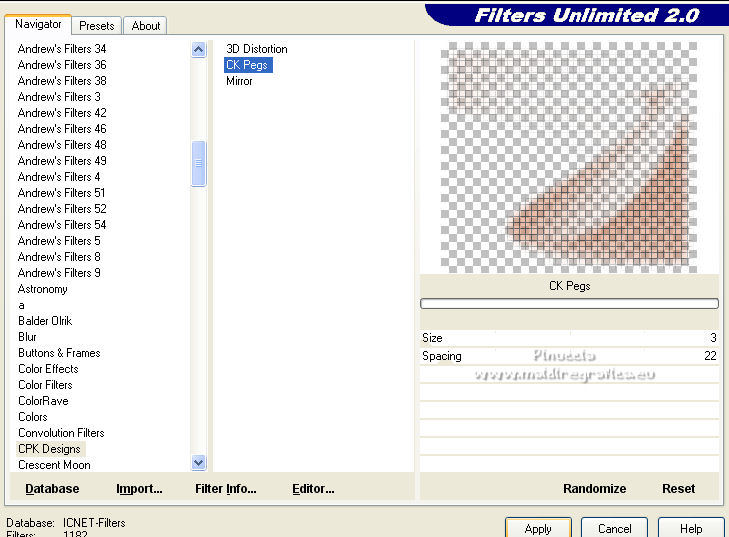Click the category list scroll down arrow
This screenshot has width=729, height=537.
199,463
